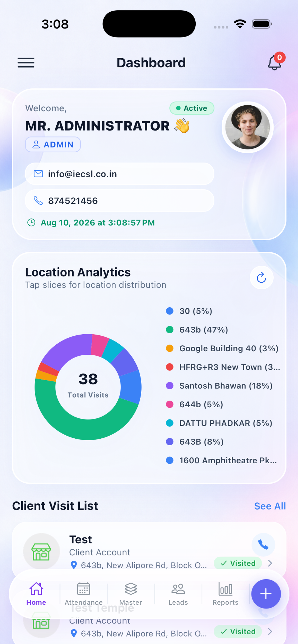
Task: Open the Attendance tab
Action: pos(84,594)
